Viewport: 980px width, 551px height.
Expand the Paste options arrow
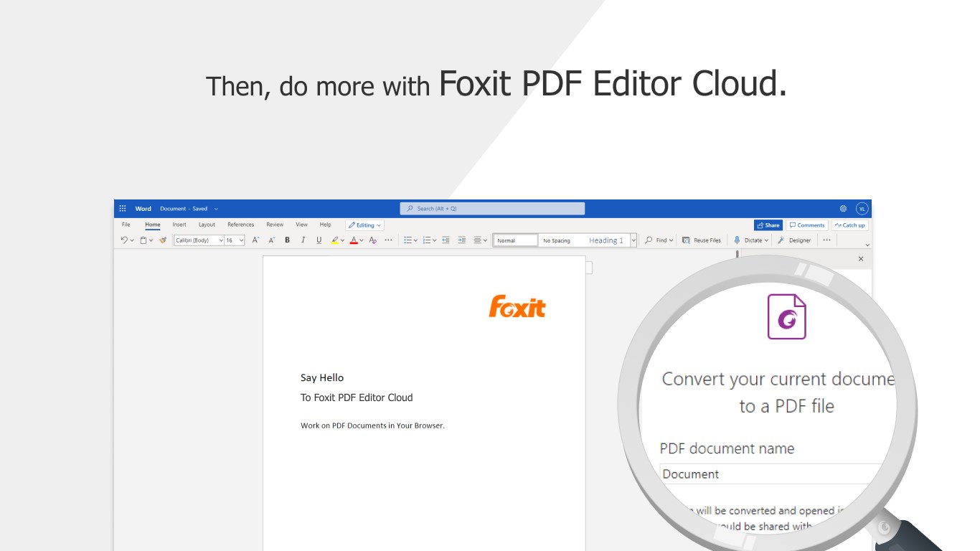[151, 240]
